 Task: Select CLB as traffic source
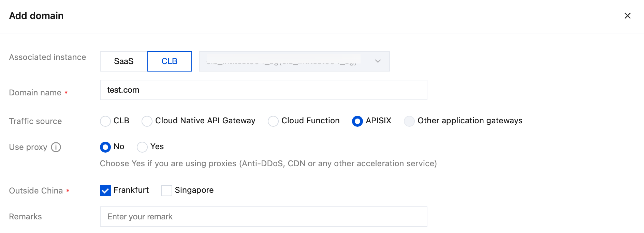(105, 121)
